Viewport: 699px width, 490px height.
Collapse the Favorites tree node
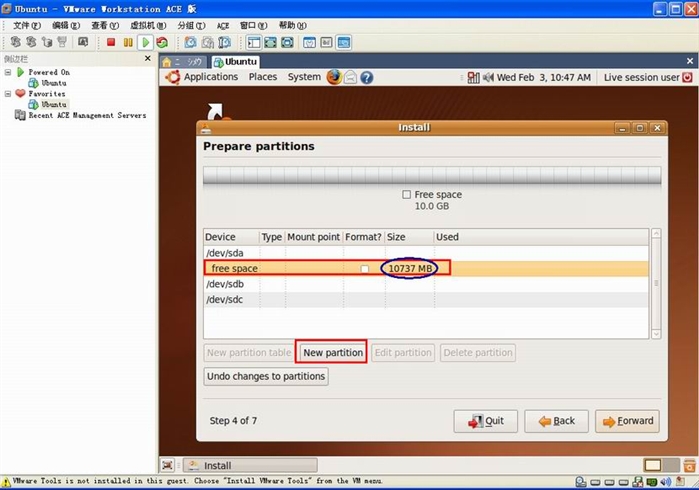pos(8,94)
